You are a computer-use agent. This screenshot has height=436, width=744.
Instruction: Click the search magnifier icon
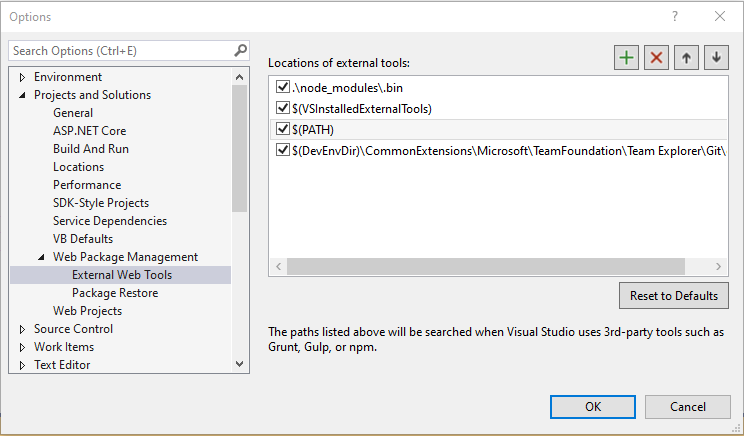tap(240, 49)
